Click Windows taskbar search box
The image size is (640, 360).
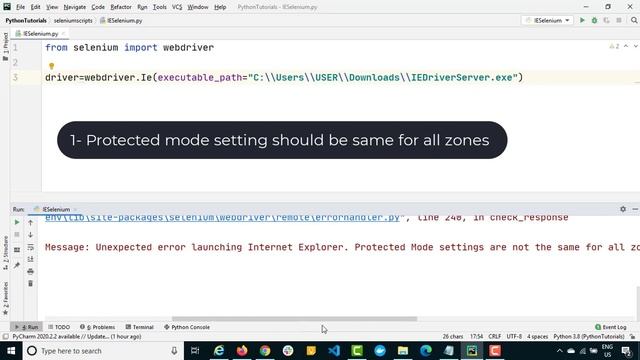tap(102, 351)
